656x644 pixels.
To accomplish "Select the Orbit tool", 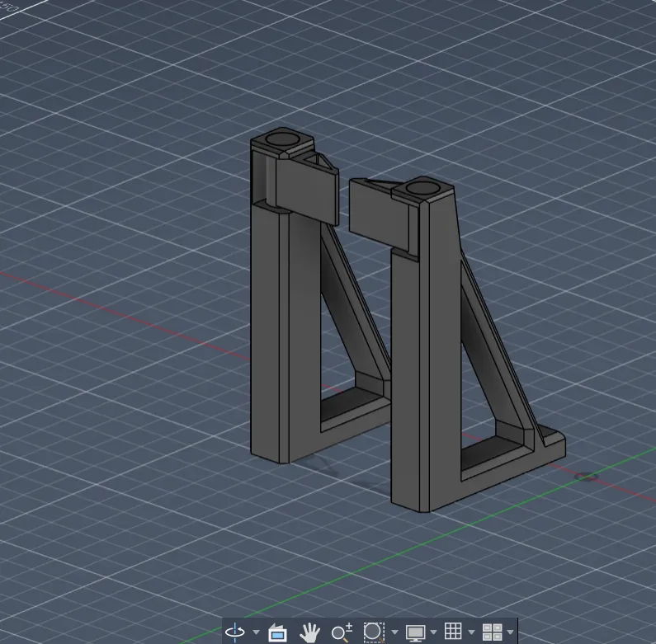I will [x=235, y=632].
